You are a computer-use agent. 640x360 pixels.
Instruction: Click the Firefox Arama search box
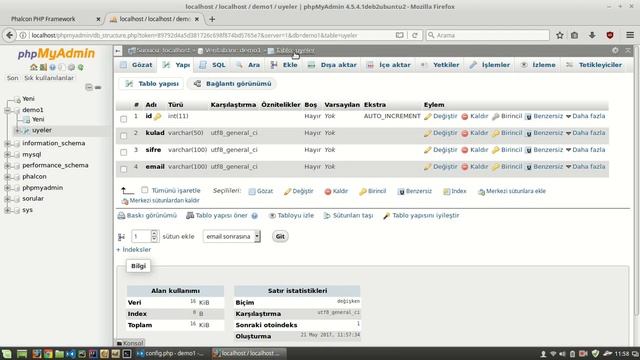[x=488, y=36]
